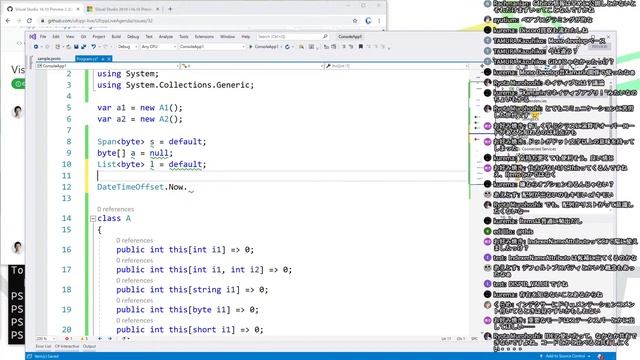Click the Chrome extension icon beside the star
Viewport: 640px width, 360px height.
coord(368,20)
